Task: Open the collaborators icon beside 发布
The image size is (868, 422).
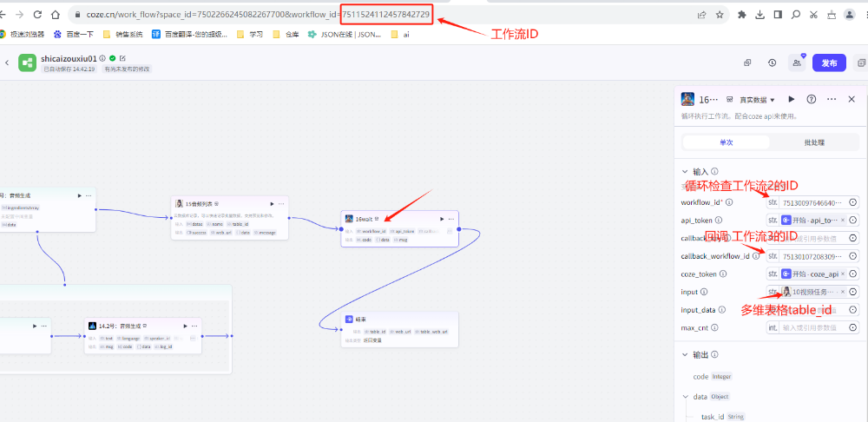Action: tap(796, 63)
